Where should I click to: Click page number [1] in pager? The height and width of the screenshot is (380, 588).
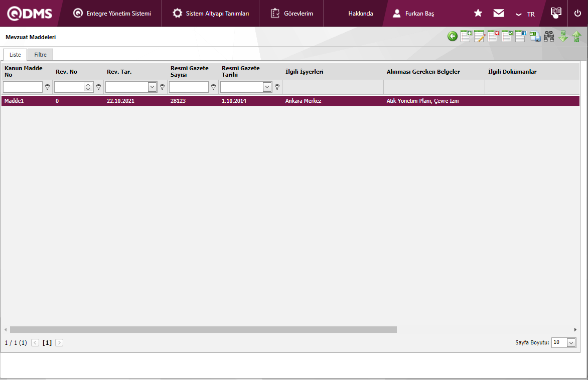point(47,342)
